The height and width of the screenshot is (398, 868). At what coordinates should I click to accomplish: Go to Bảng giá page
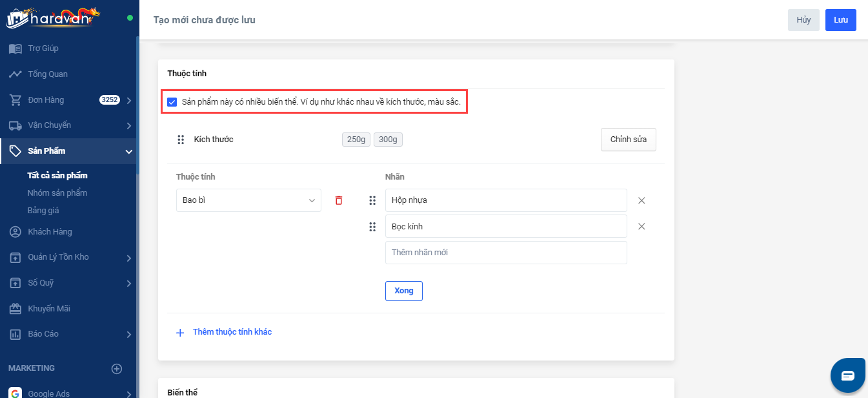click(x=43, y=211)
